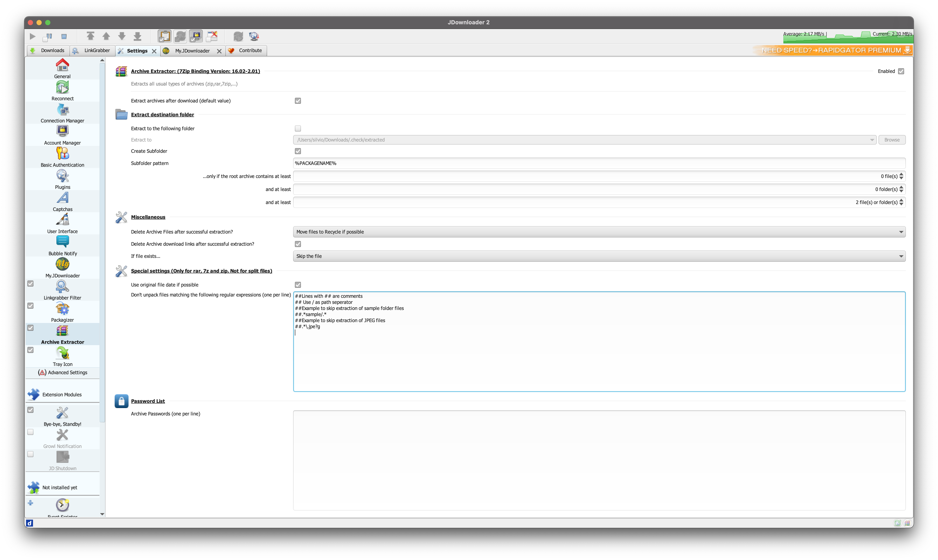Image resolution: width=938 pixels, height=560 pixels.
Task: Uncheck the Create Subfolder checkbox
Action: point(298,151)
